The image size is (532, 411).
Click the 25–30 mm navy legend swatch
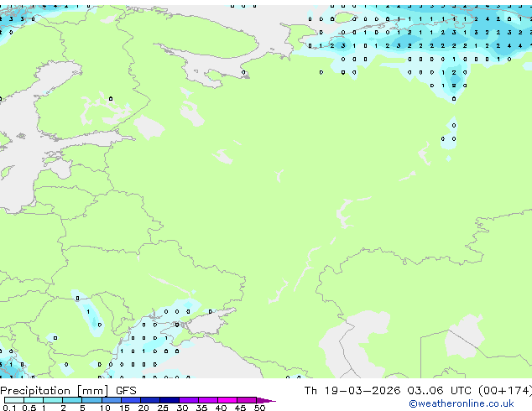pyautogui.click(x=170, y=400)
